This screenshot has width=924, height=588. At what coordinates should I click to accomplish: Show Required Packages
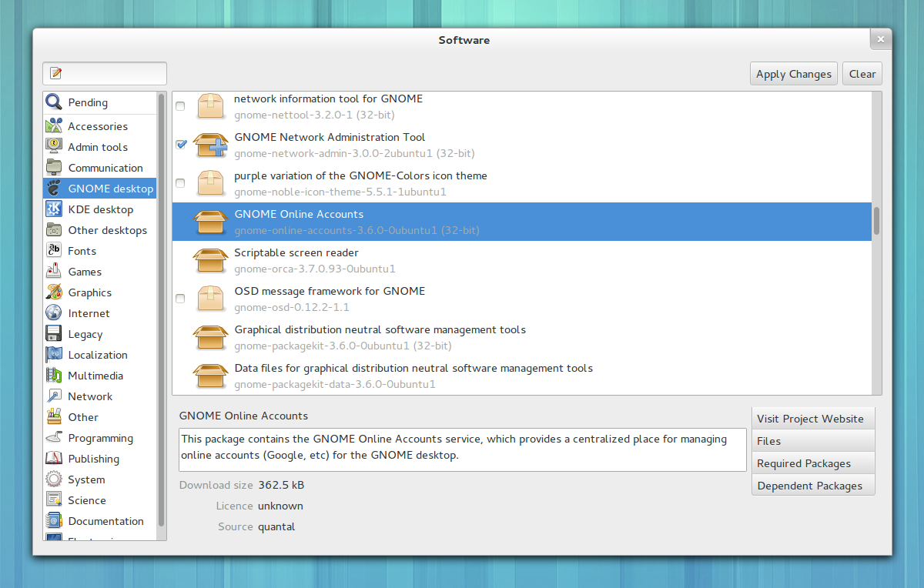click(x=813, y=463)
